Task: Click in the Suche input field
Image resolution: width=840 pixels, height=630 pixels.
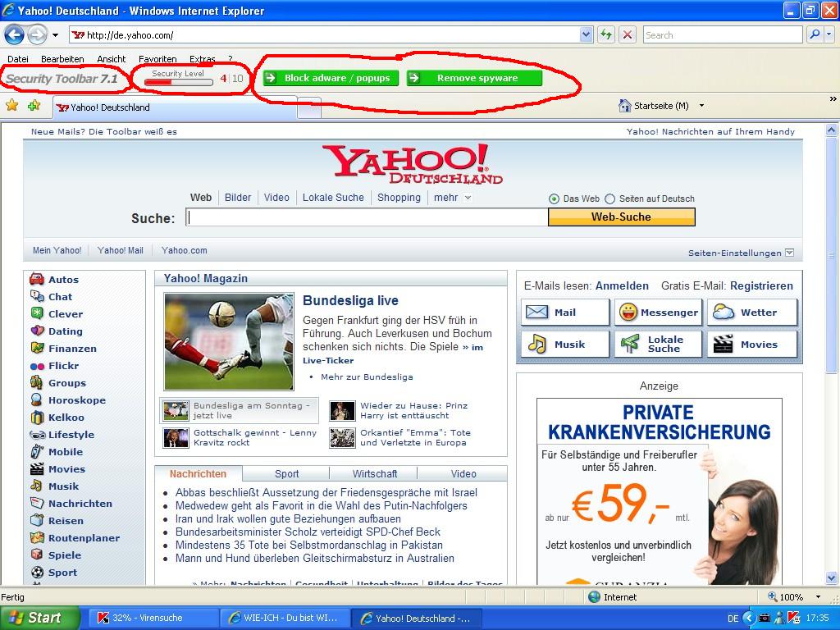Action: point(367,217)
